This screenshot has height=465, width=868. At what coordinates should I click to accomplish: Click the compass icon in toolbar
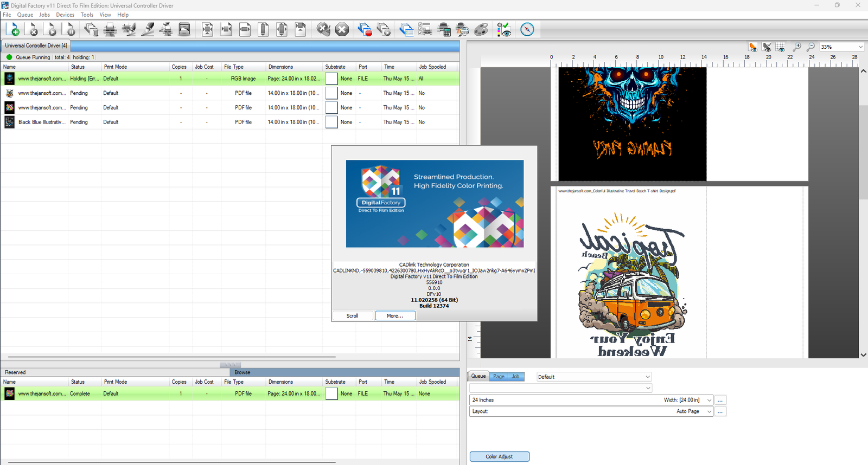pos(527,29)
